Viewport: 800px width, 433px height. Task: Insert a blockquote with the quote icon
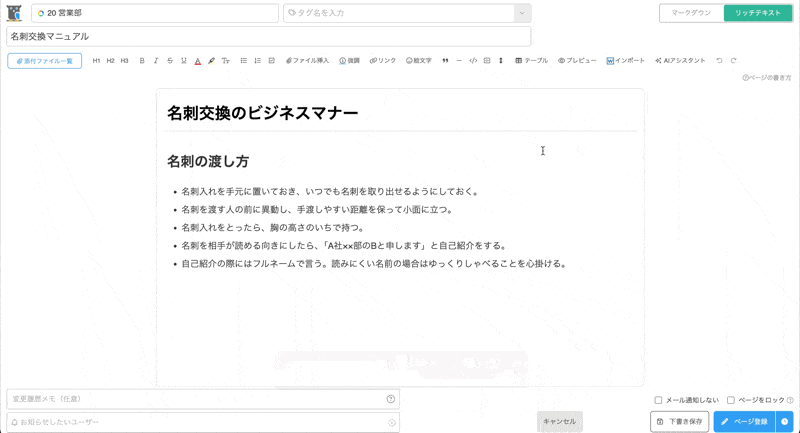click(445, 61)
